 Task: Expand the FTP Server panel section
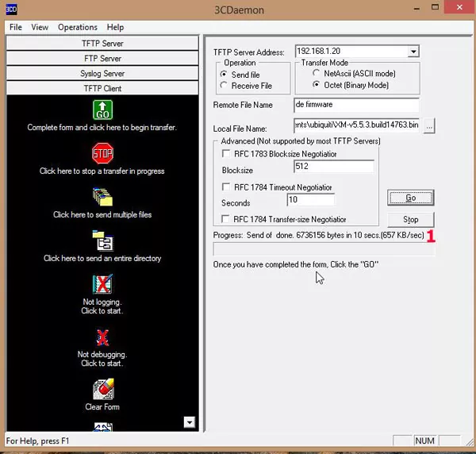[x=102, y=59]
